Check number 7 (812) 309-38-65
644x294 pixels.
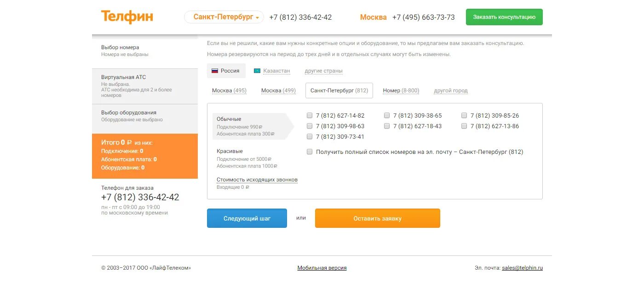[387, 115]
